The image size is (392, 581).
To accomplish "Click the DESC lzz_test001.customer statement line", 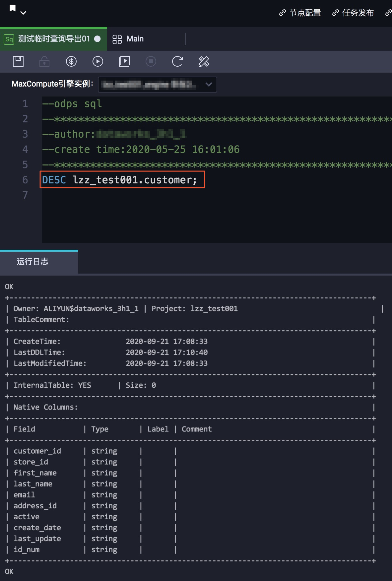I will click(119, 180).
